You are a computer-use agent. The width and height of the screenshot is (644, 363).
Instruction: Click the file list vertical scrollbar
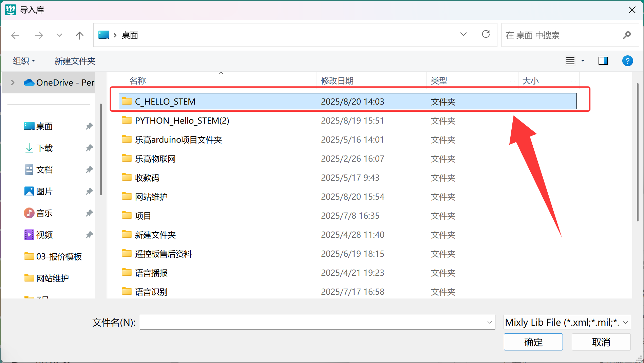(638, 153)
